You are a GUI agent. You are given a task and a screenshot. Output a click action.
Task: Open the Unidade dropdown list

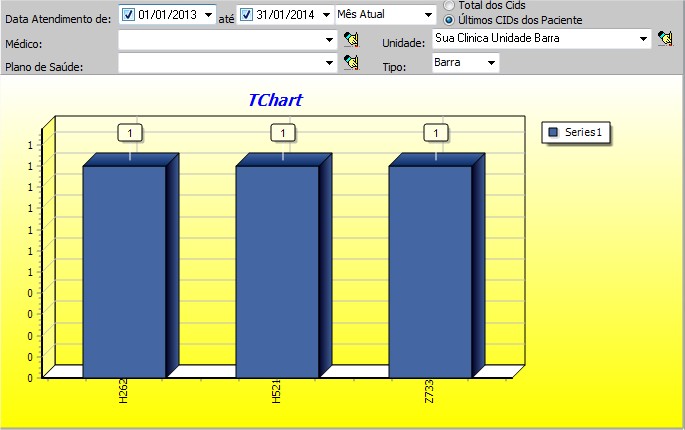pos(644,39)
